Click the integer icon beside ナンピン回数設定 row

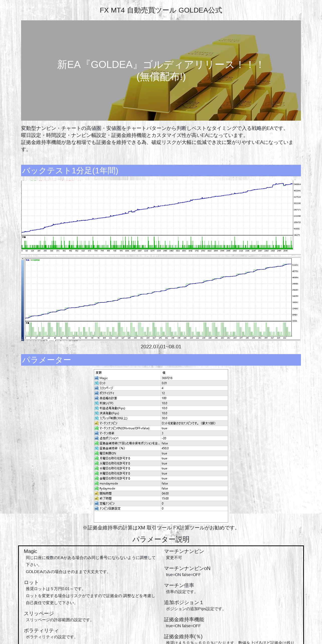96,509
